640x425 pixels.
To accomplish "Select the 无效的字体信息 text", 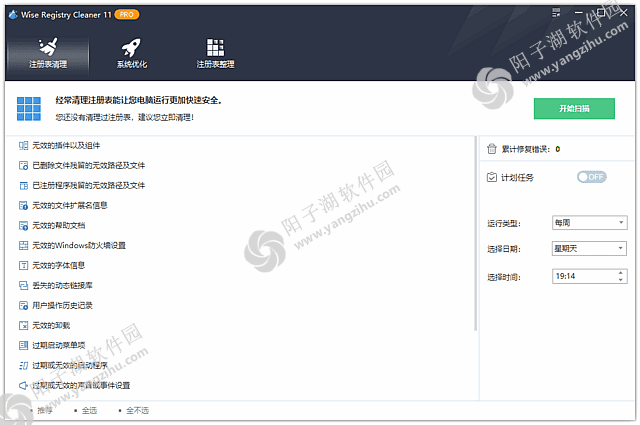I will coord(59,266).
